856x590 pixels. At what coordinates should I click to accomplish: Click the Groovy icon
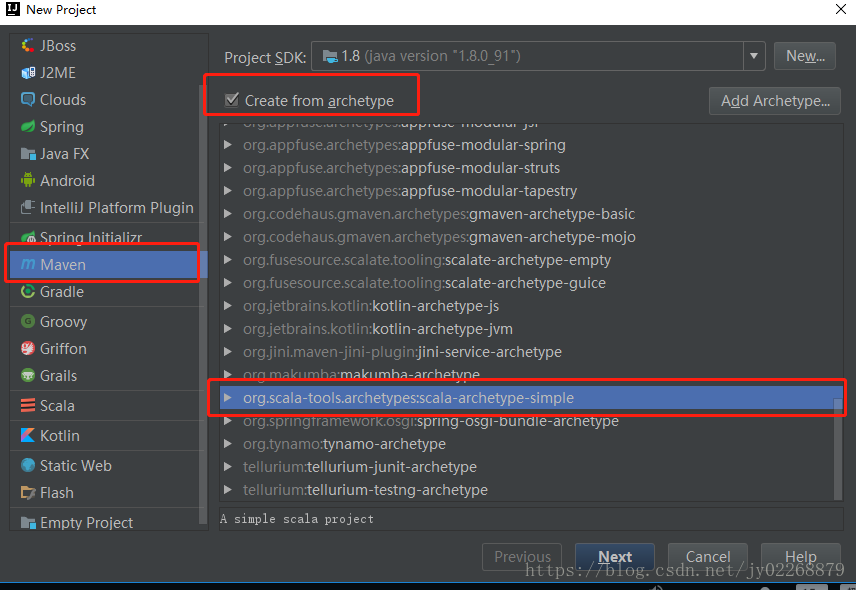coord(28,321)
